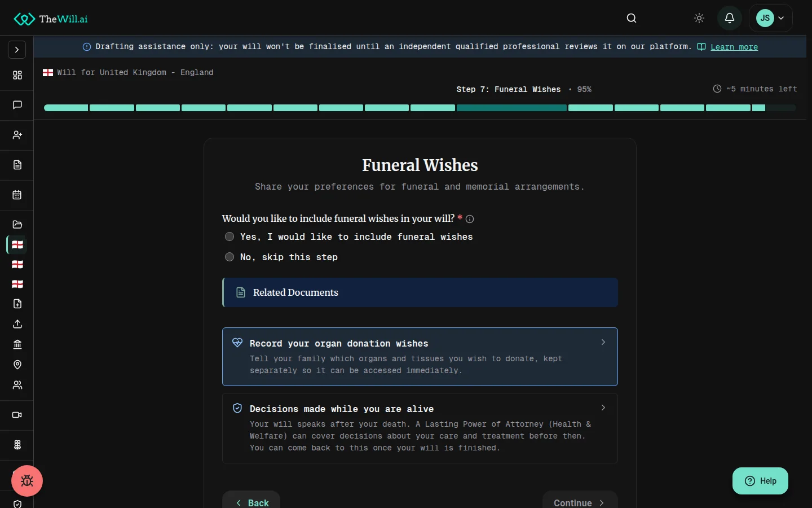Open "Decisions made while you are alive" card
Screen dimensions: 812x508
(420, 428)
